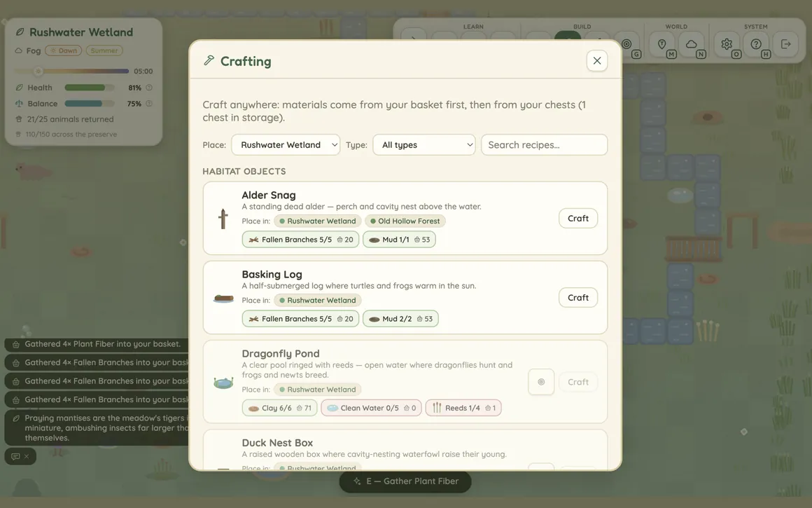Click Alder Snag's Fallen Branches 5/5 ingredient

300,240
